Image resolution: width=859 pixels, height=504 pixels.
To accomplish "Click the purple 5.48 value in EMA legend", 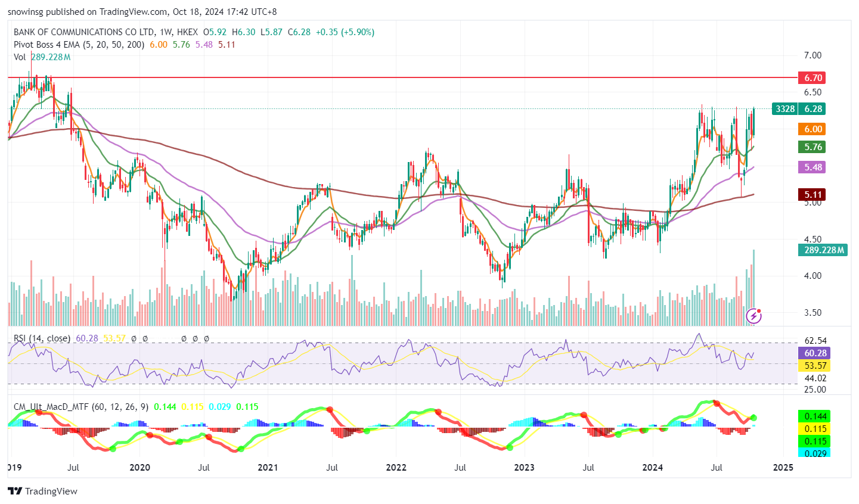I will pos(204,45).
